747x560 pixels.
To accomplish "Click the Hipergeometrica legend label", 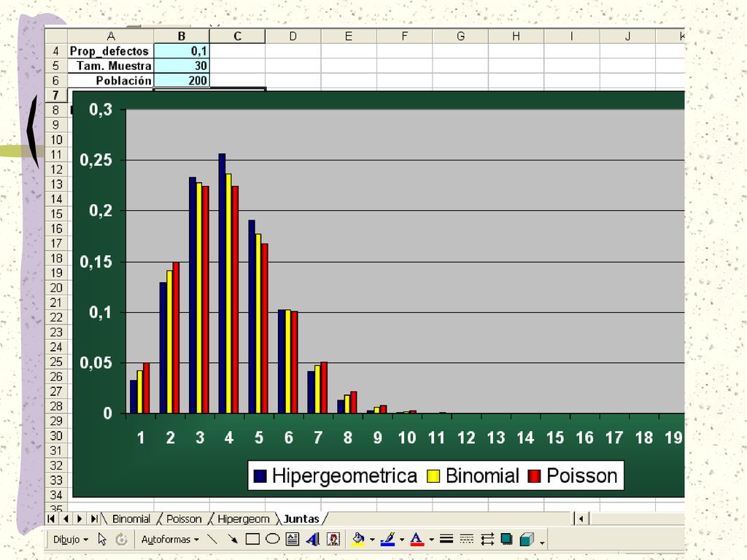I will pyautogui.click(x=344, y=475).
